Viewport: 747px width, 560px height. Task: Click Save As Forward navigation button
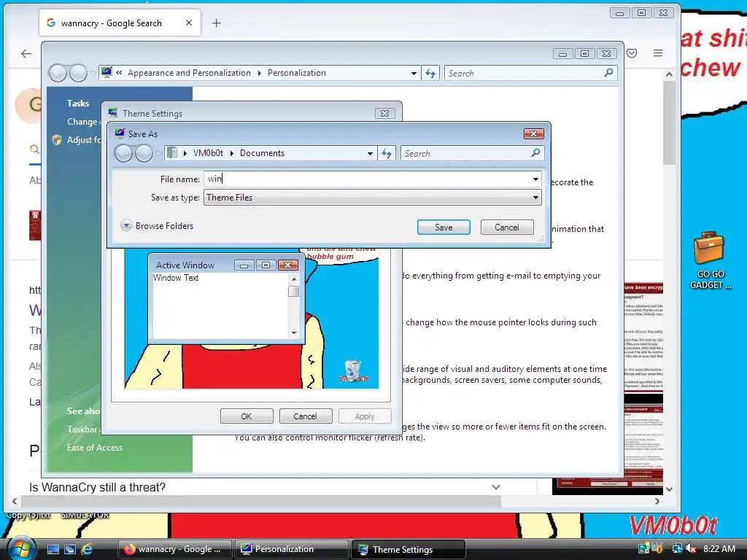[144, 153]
